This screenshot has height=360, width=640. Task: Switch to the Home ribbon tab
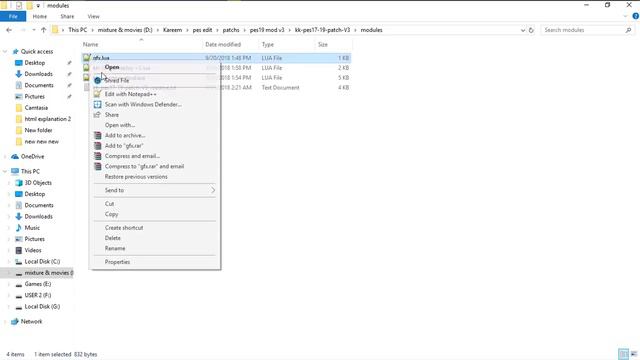pyautogui.click(x=40, y=16)
